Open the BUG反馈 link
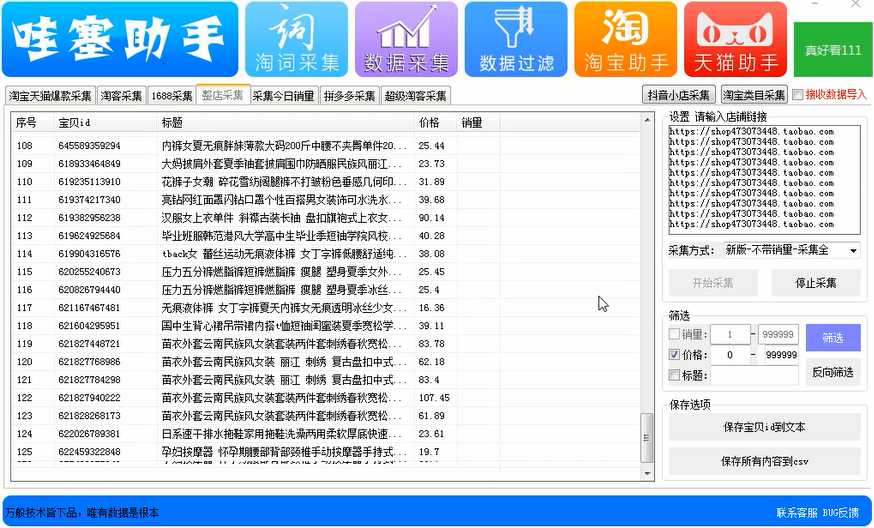874x528 pixels. tap(841, 512)
